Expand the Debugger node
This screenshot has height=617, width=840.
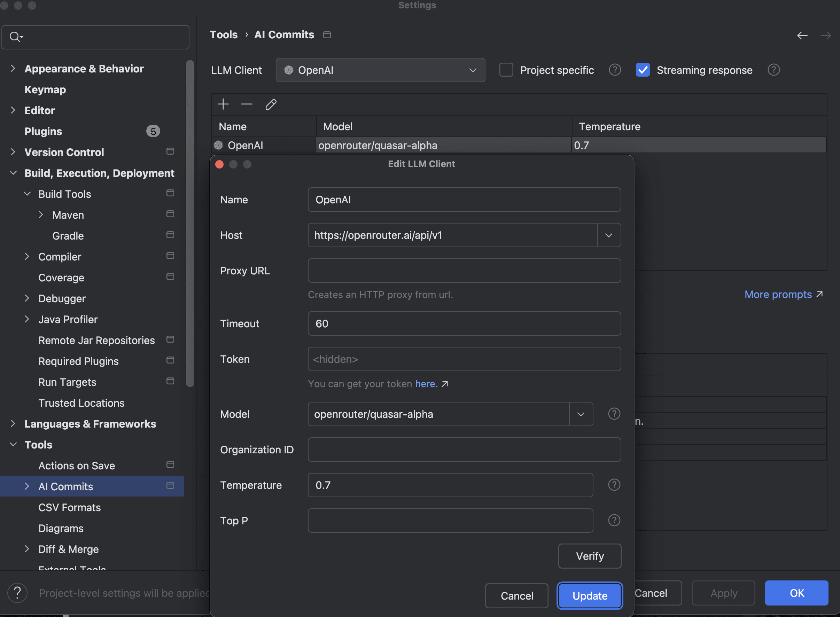click(27, 298)
